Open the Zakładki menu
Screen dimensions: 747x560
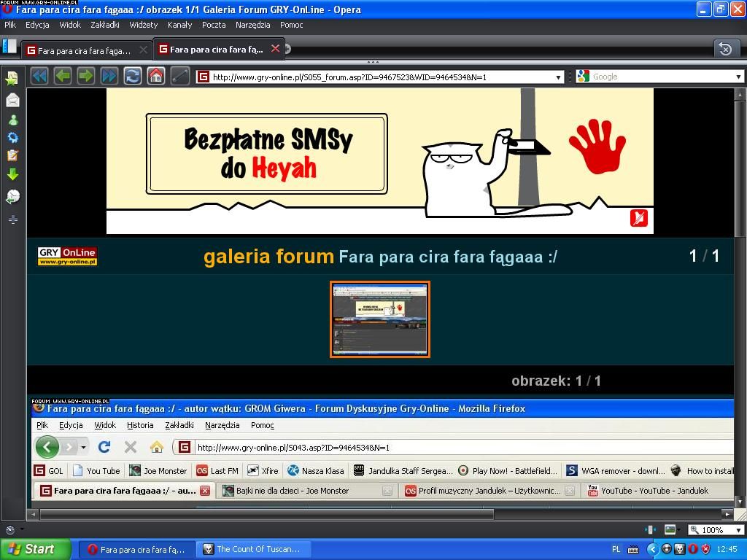[x=105, y=25]
